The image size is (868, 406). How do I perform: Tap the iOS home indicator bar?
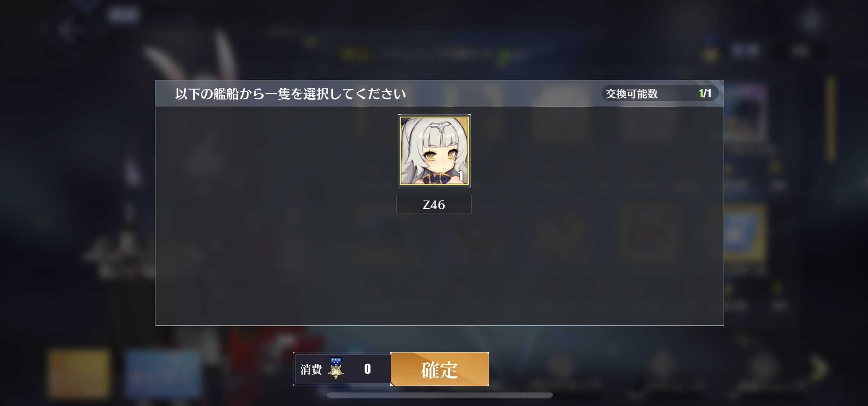click(x=440, y=395)
